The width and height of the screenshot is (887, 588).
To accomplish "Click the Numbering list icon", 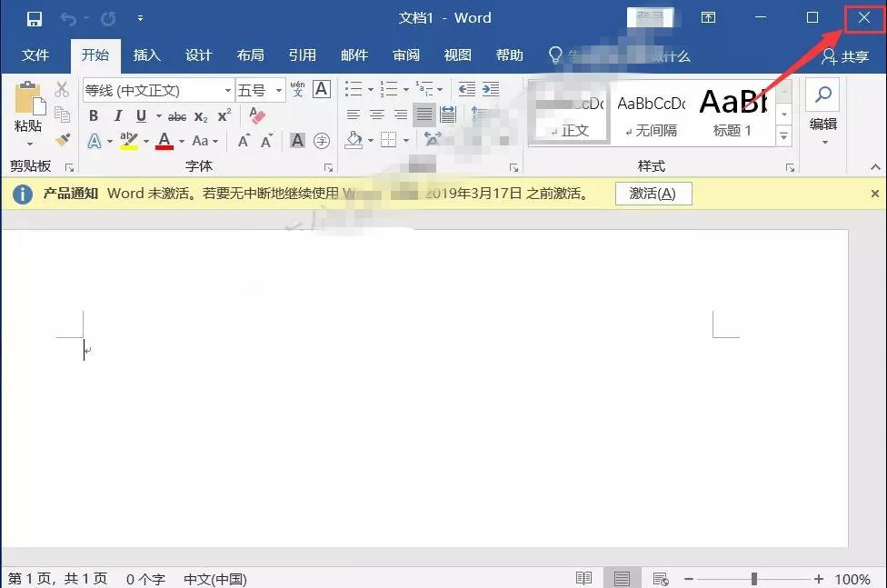I will click(x=389, y=89).
